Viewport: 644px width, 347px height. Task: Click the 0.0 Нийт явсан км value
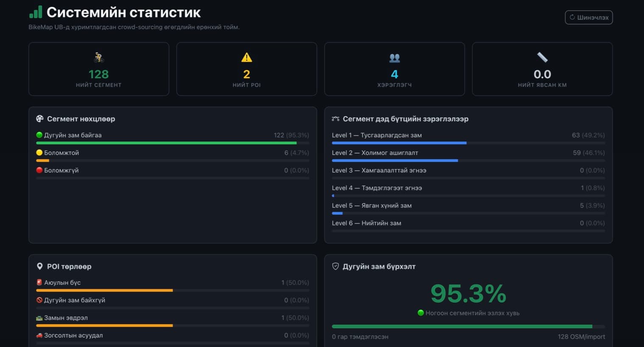542,74
